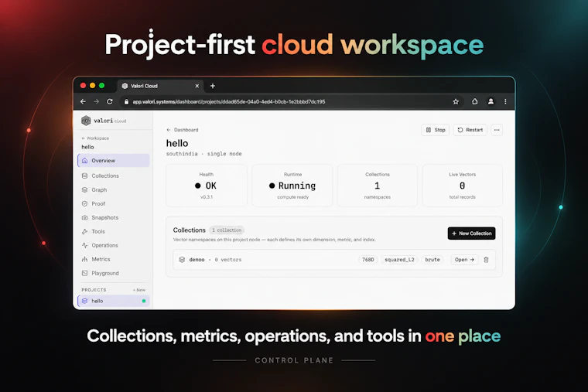Click the southindia · single node text
The width and height of the screenshot is (588, 392).
[204, 154]
